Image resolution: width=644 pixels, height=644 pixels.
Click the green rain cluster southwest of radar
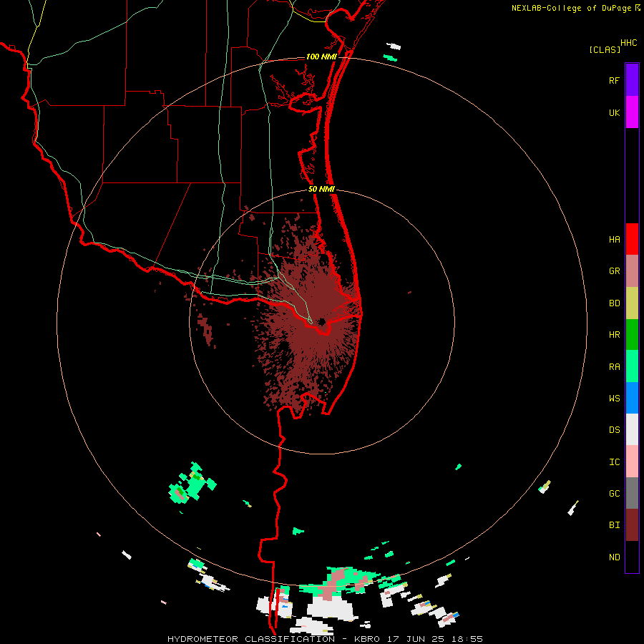192,484
